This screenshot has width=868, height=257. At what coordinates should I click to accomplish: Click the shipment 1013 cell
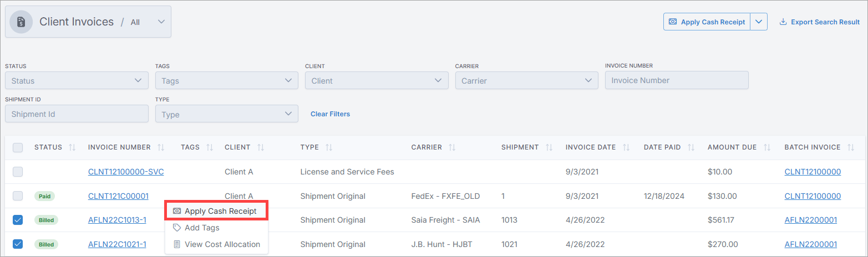coord(509,220)
